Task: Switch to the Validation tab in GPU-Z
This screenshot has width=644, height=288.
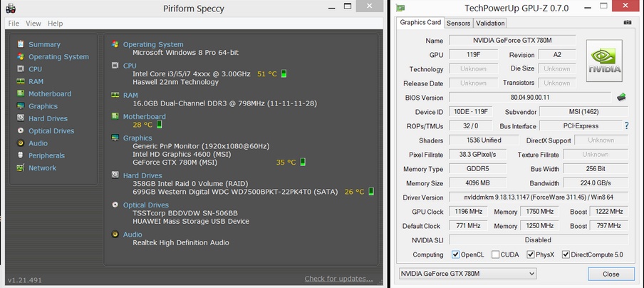Action: point(490,23)
